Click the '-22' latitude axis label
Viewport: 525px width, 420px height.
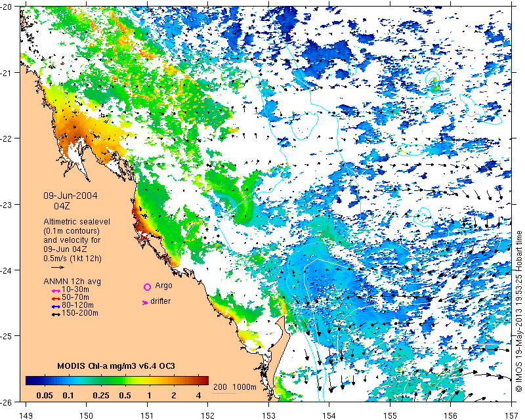click(x=6, y=138)
